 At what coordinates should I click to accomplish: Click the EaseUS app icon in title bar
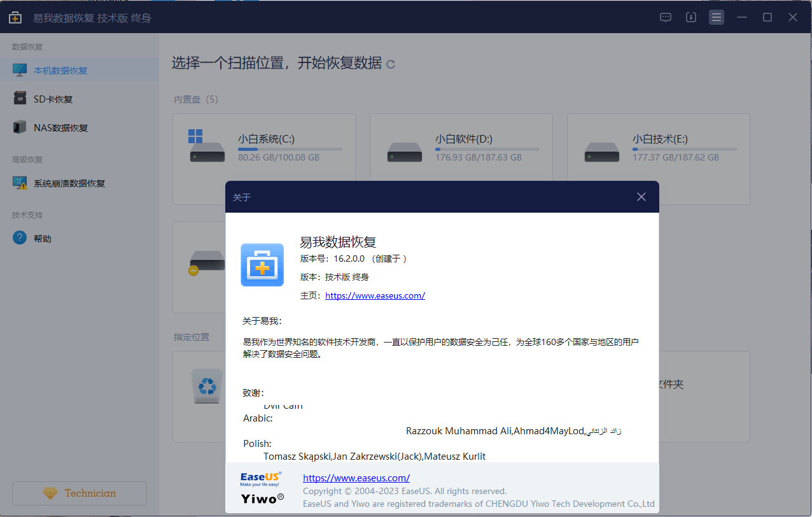point(15,18)
